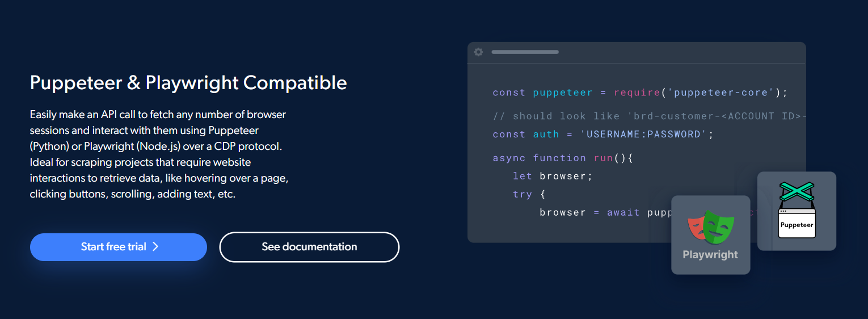Click the 'async function run(){' line
Viewport: 868px width, 319px height.
coord(563,158)
